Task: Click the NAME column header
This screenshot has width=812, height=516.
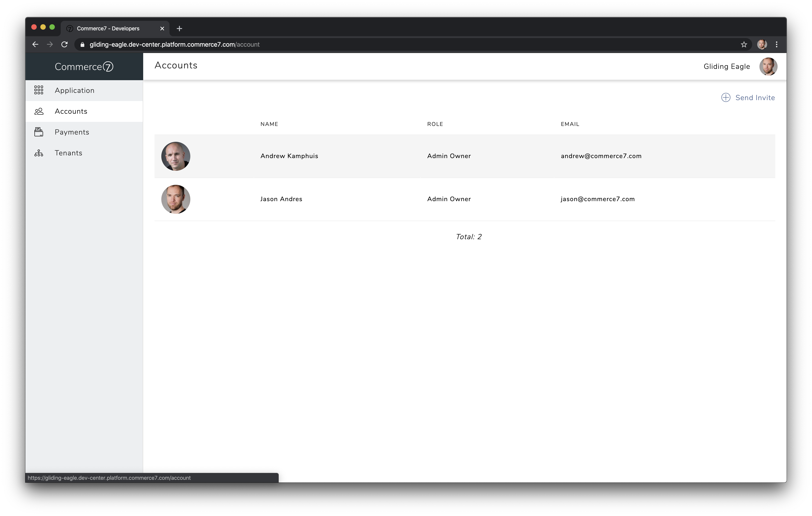Action: [269, 124]
